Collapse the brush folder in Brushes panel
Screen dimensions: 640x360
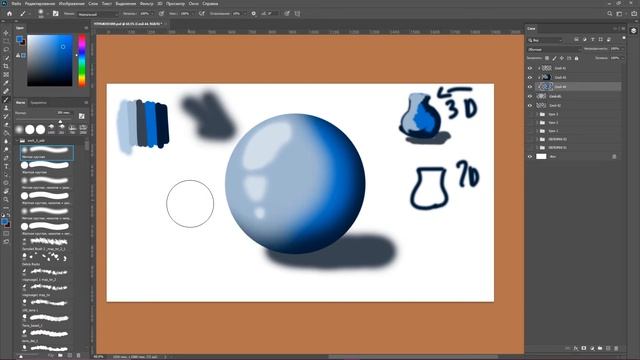[17, 140]
